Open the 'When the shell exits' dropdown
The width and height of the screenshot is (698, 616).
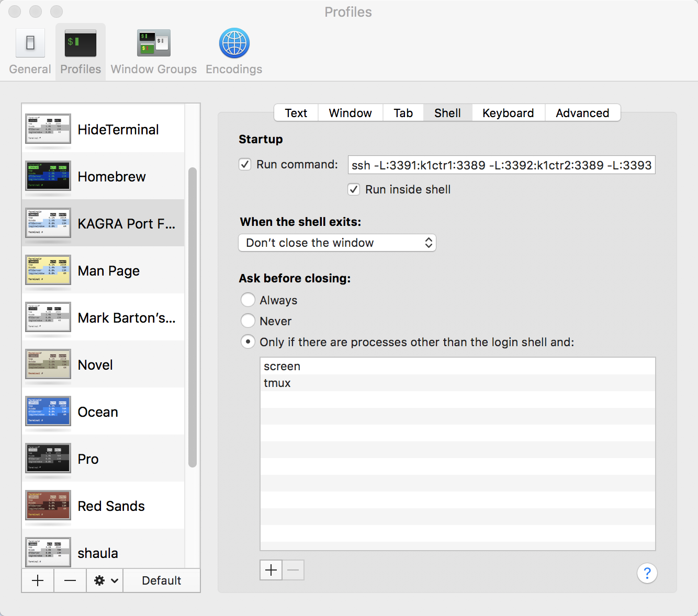click(x=337, y=243)
